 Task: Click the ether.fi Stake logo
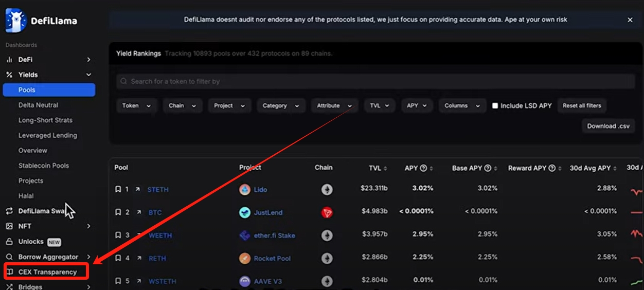pyautogui.click(x=245, y=235)
